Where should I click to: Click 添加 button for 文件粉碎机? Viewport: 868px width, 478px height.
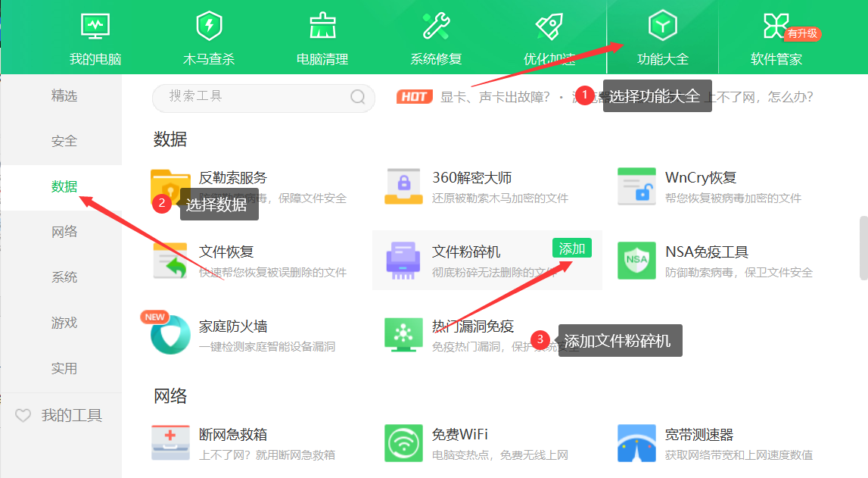coord(572,248)
